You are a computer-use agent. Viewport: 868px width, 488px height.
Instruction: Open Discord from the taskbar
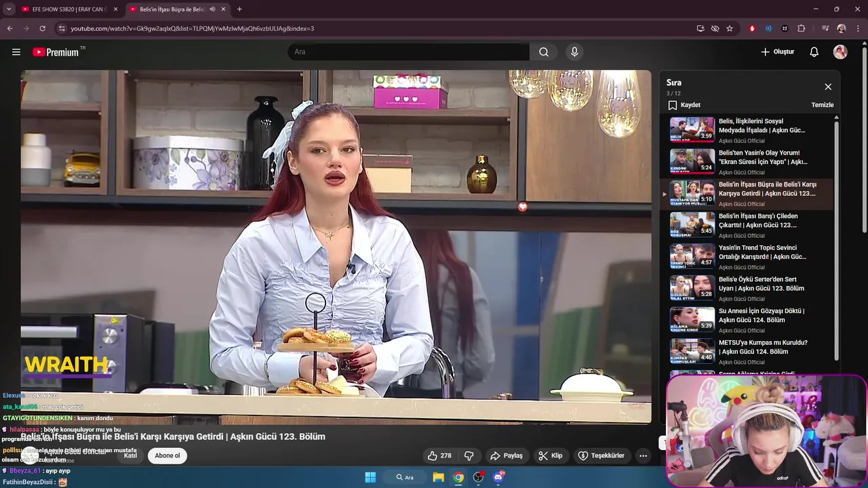[x=499, y=477]
